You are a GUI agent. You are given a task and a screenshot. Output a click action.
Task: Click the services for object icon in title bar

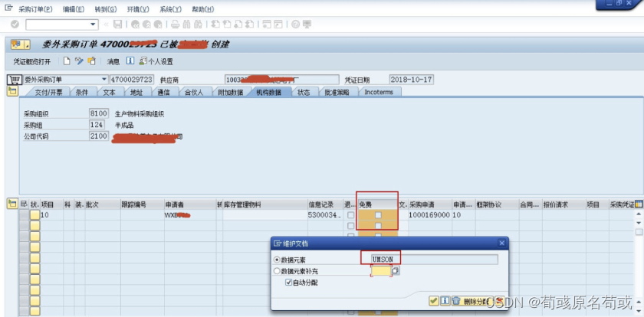click(17, 44)
